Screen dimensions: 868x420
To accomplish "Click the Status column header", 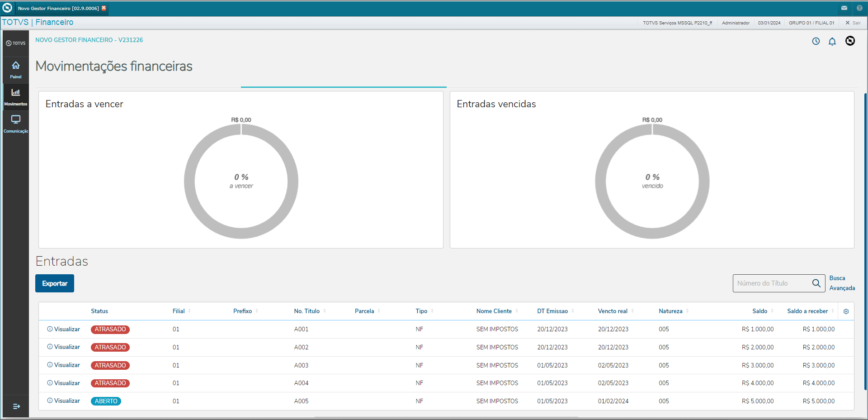I will coord(99,311).
